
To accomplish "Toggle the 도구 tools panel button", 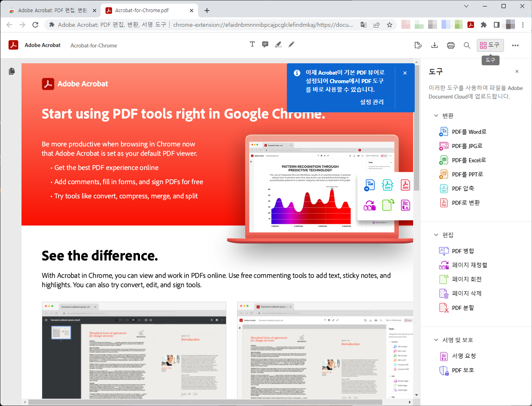I will click(490, 45).
